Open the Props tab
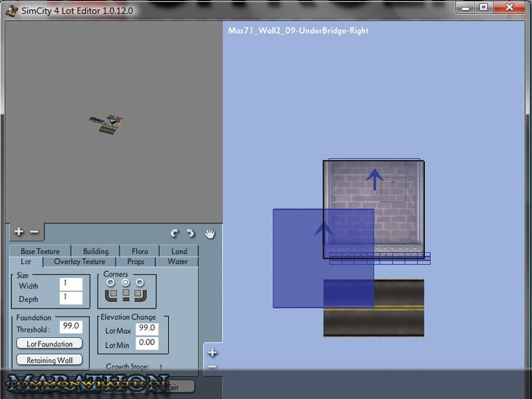The height and width of the screenshot is (399, 532). click(136, 261)
